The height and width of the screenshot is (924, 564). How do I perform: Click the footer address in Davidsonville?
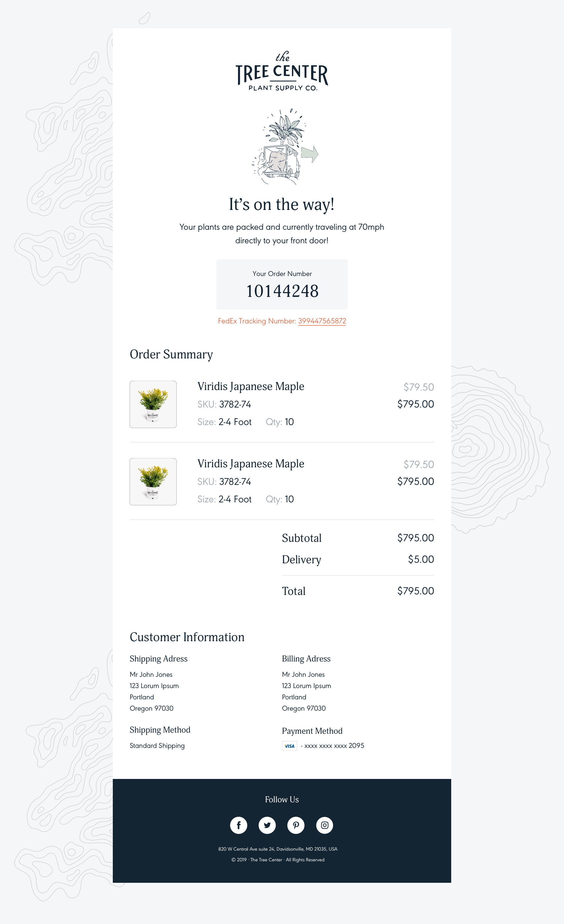(278, 849)
